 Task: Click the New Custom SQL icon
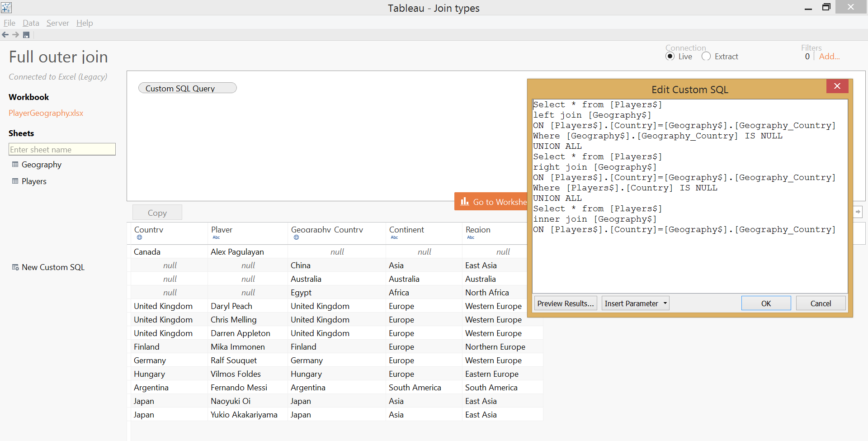(x=15, y=267)
